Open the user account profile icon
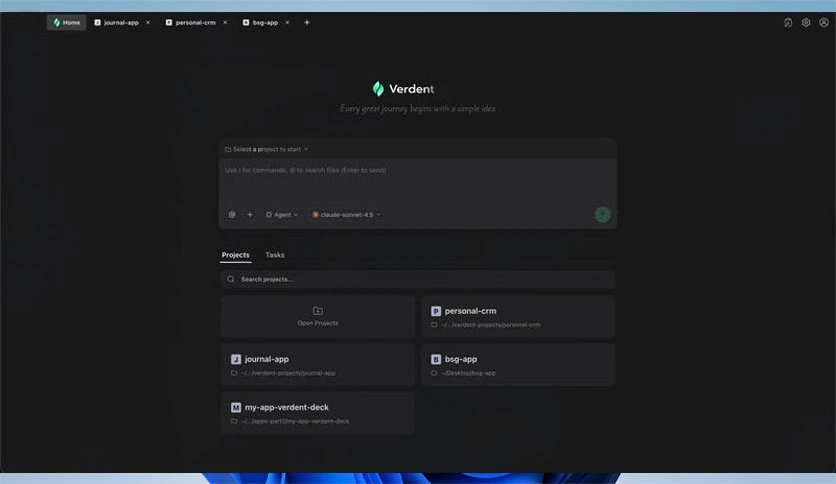The image size is (836, 484). coord(824,22)
